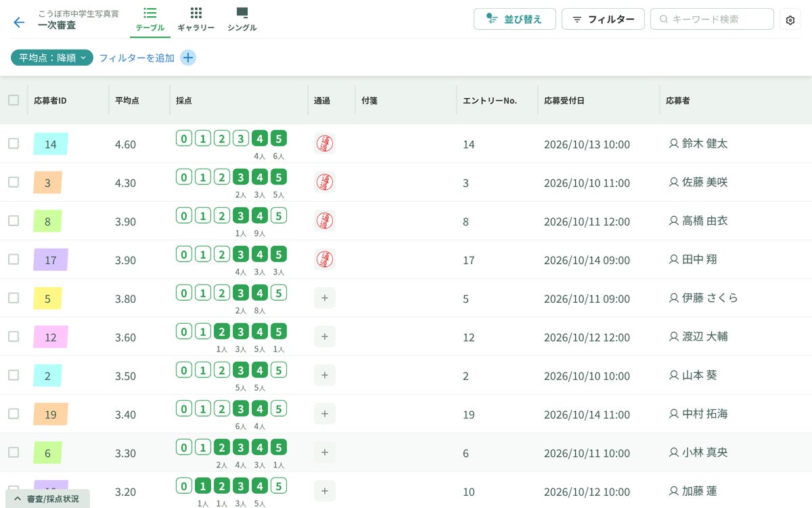Click score 5 badge in 鈴木 健太 row

[x=278, y=139]
